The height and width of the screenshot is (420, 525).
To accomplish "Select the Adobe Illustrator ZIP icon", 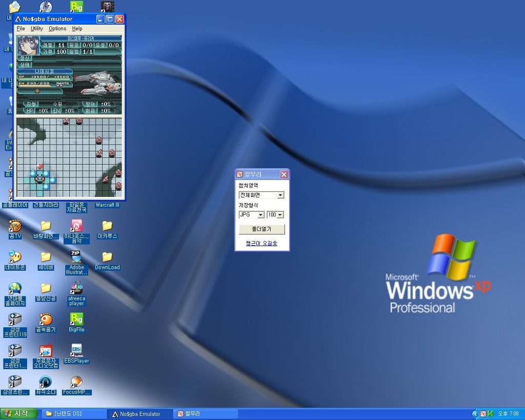I will pyautogui.click(x=76, y=257).
